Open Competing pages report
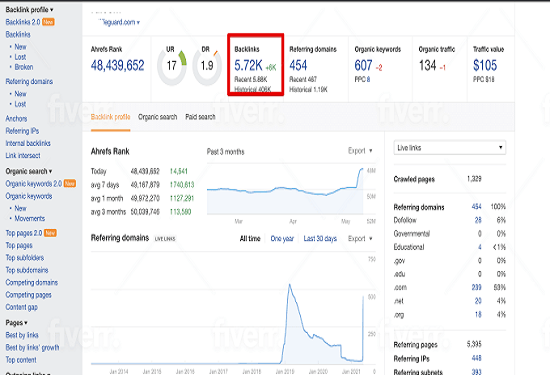The height and width of the screenshot is (375, 550). [x=28, y=295]
